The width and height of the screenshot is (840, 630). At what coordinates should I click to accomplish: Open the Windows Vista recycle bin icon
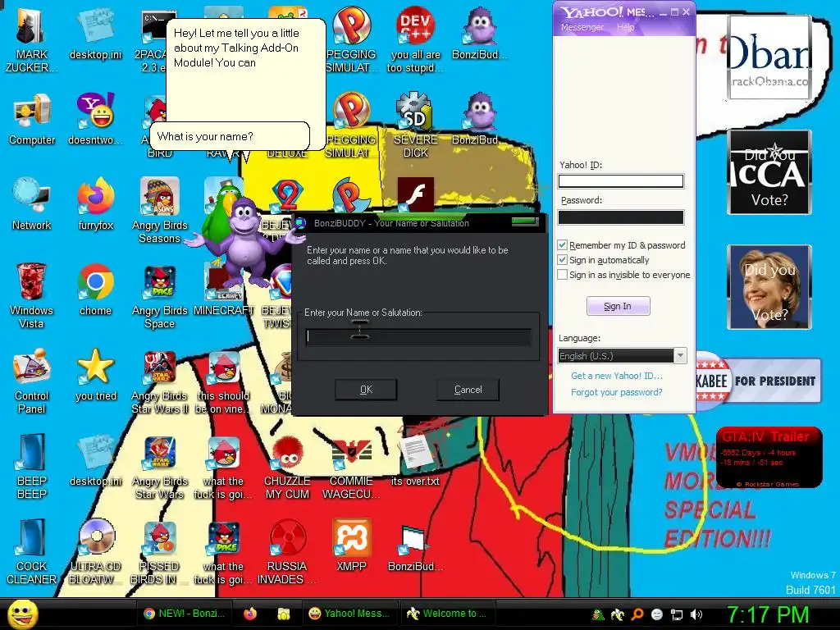[32, 295]
